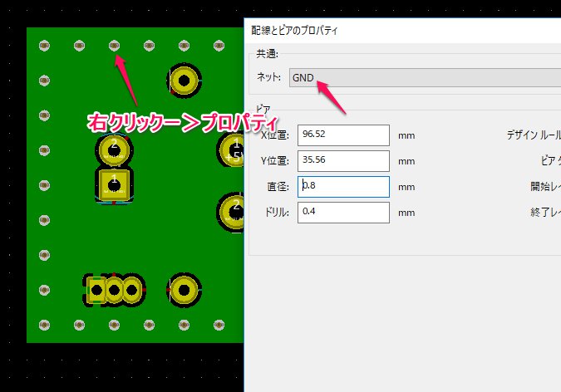561x392 pixels.
Task: Select the round pad right of the 3-pin header
Action: pyautogui.click(x=184, y=290)
